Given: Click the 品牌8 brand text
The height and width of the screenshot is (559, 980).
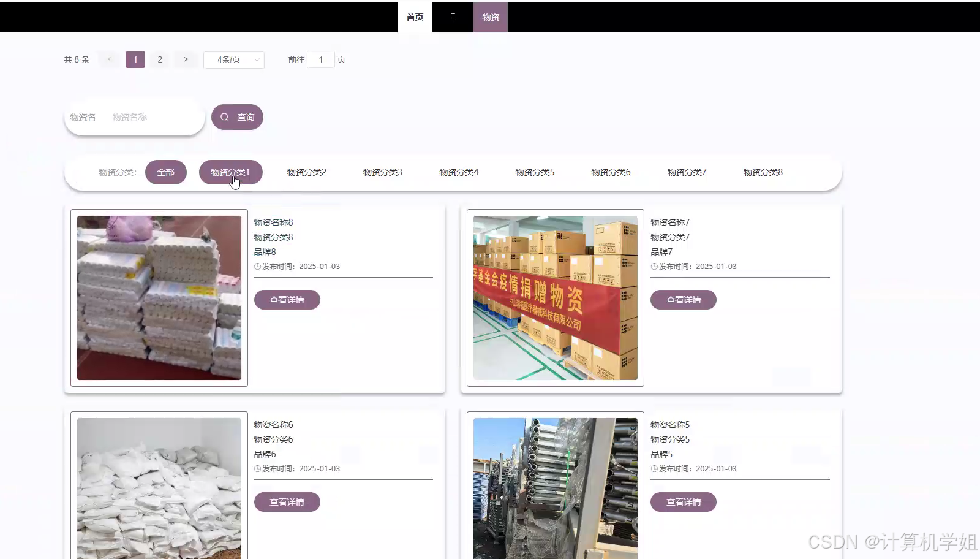Looking at the screenshot, I should click(x=265, y=252).
